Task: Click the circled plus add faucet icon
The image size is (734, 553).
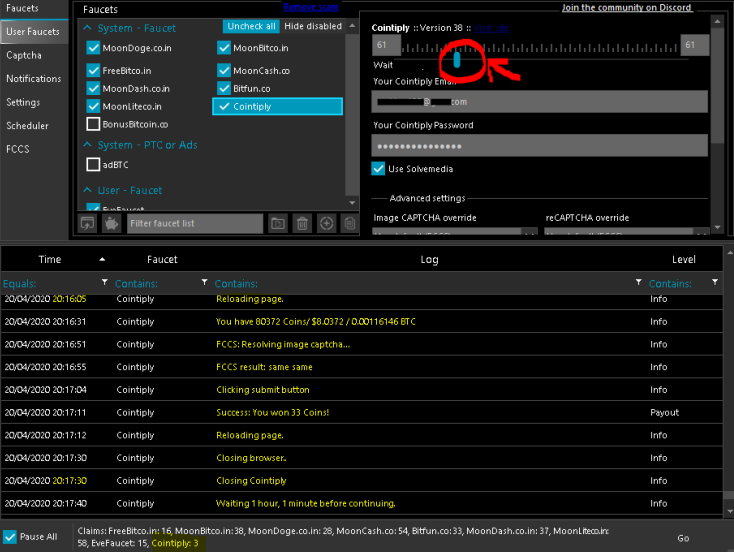Action: pyautogui.click(x=326, y=223)
